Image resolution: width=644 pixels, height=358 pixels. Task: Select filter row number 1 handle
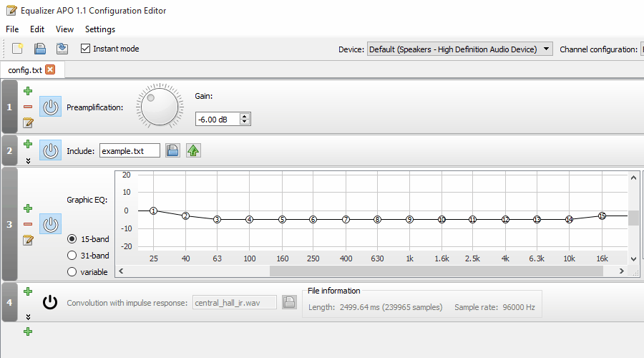tap(9, 107)
